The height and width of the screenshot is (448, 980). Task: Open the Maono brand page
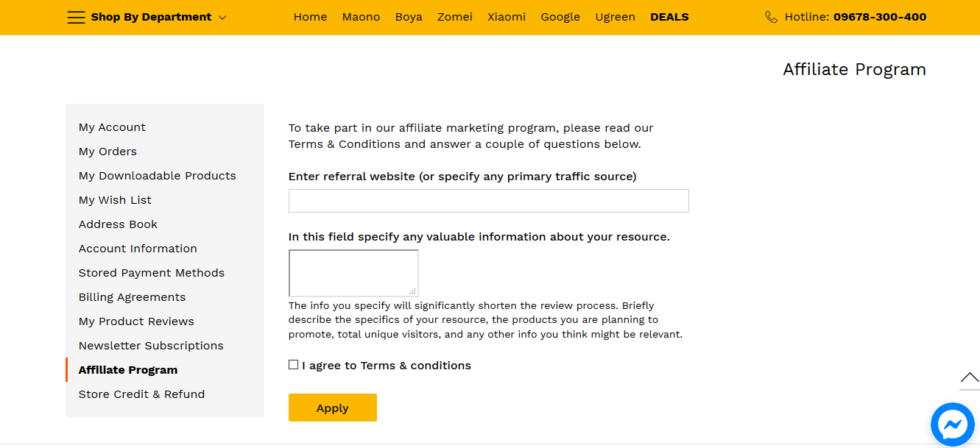click(361, 17)
